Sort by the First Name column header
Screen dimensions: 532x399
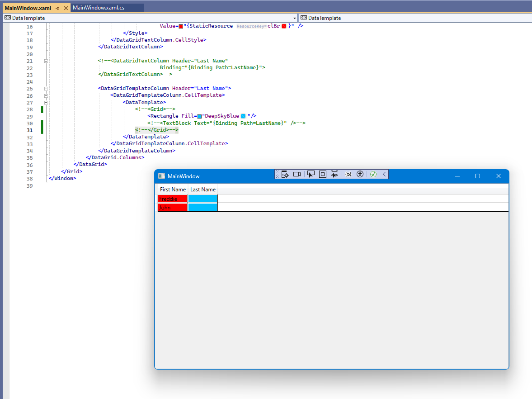coord(173,190)
